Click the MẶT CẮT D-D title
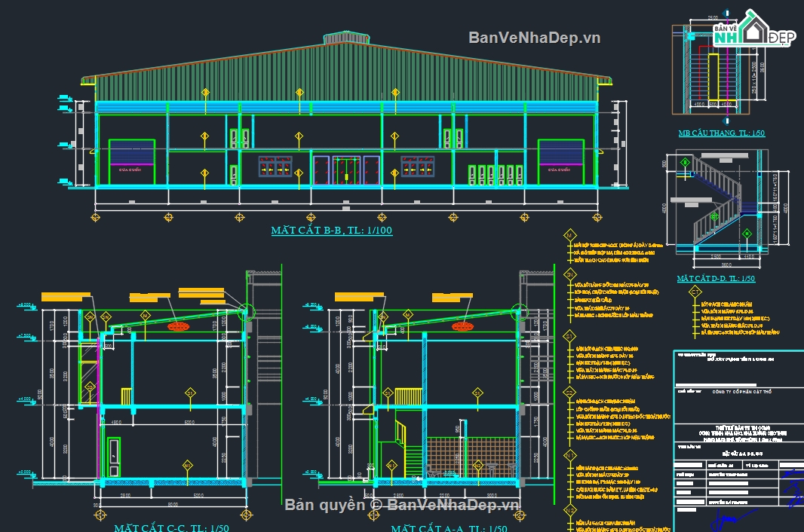The image size is (804, 532). (x=715, y=279)
